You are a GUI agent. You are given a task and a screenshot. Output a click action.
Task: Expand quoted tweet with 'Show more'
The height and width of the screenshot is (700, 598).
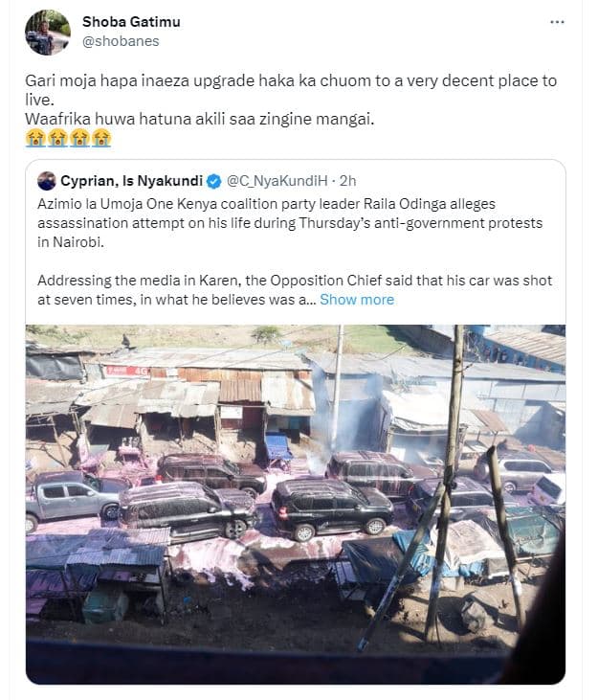[x=356, y=300]
